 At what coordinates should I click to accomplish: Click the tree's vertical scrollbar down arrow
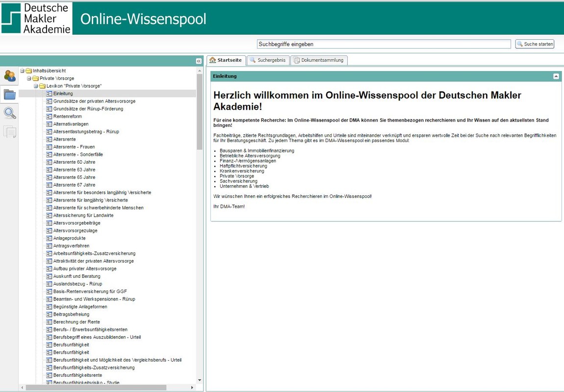[x=199, y=380]
